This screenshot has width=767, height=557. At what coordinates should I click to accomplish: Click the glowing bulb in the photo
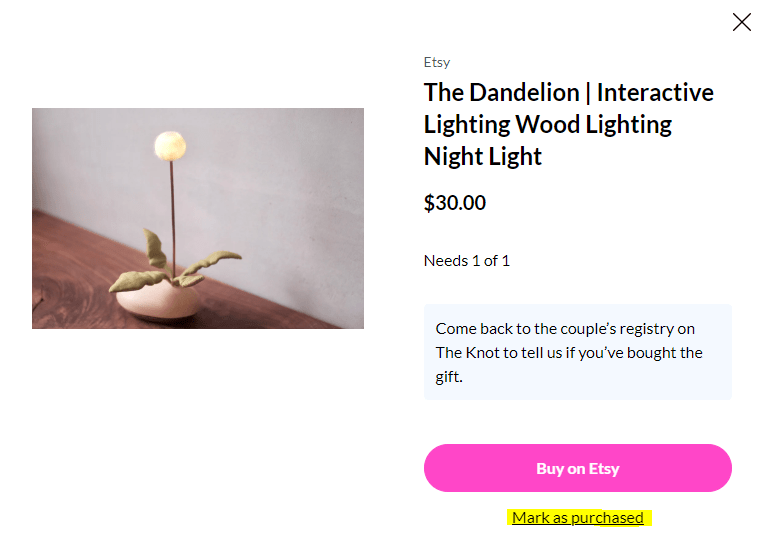pos(170,145)
